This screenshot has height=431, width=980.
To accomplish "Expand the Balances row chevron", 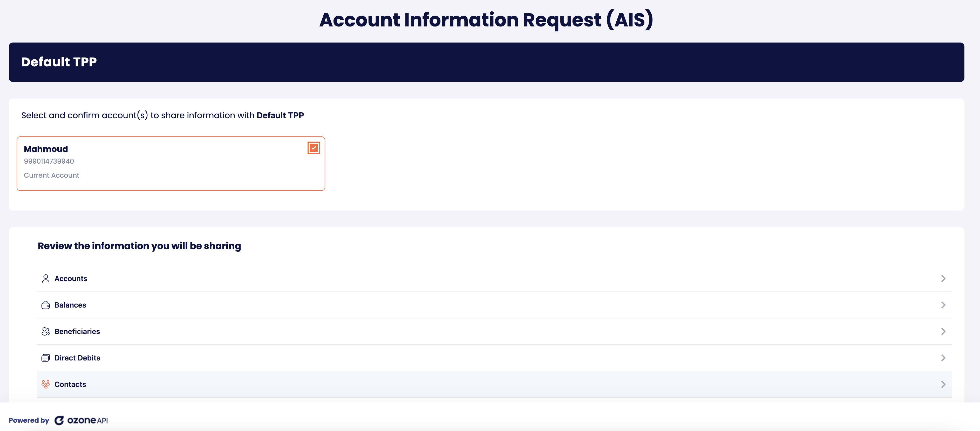I will click(x=943, y=305).
